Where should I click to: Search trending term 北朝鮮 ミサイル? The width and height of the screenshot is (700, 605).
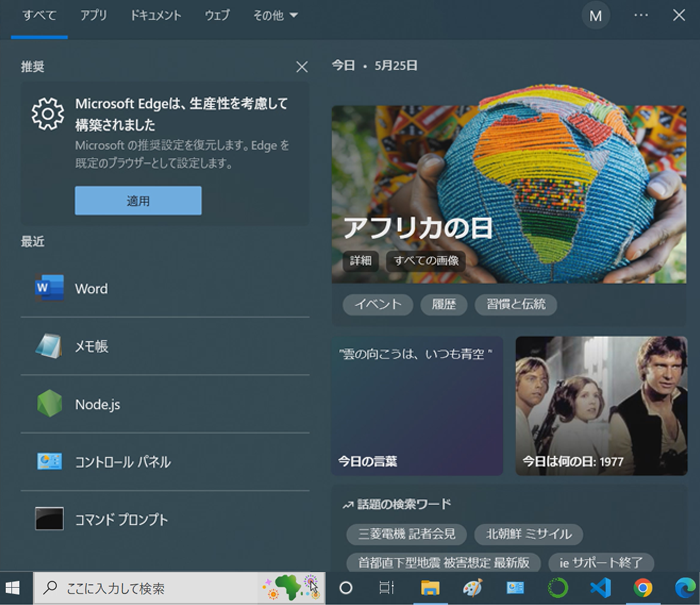529,534
